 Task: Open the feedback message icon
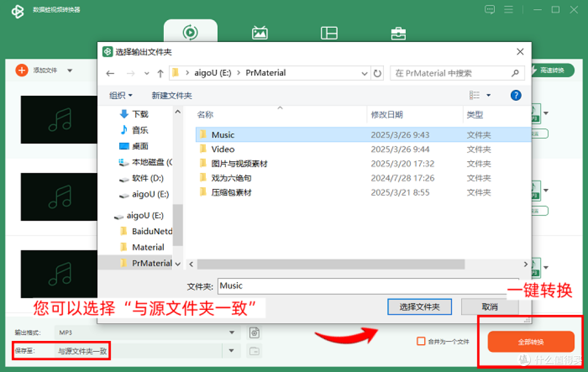489,9
